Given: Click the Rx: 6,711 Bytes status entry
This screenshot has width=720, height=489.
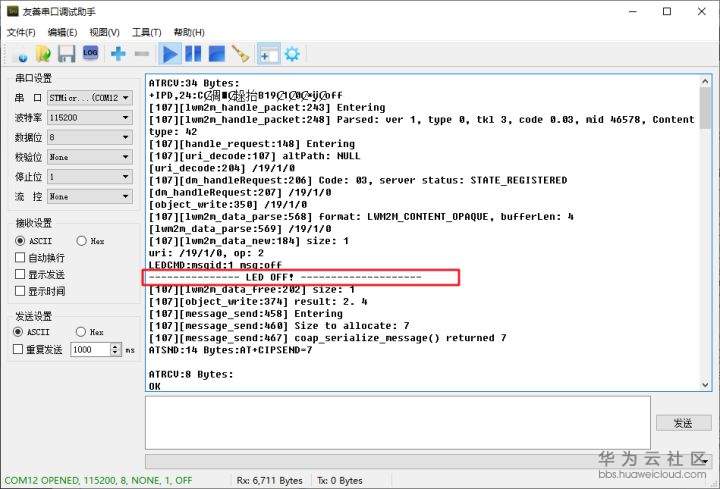Looking at the screenshot, I should (x=270, y=480).
